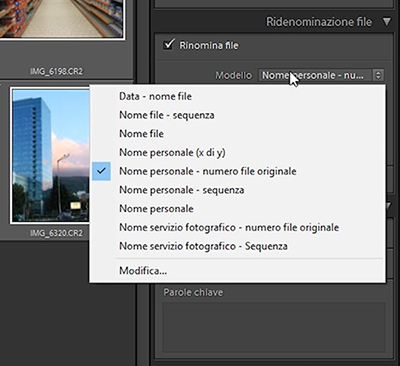
Task: Select plain Nome personale entry
Action: coord(237,209)
